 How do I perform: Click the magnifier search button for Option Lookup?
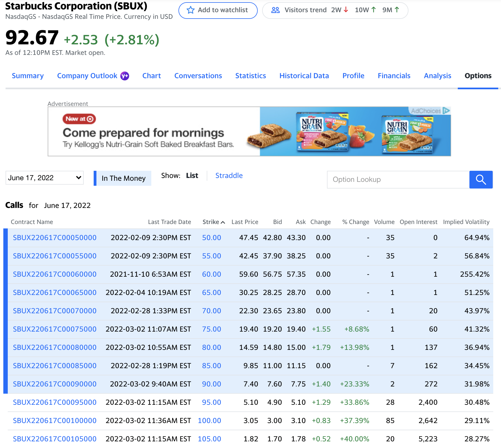[481, 180]
